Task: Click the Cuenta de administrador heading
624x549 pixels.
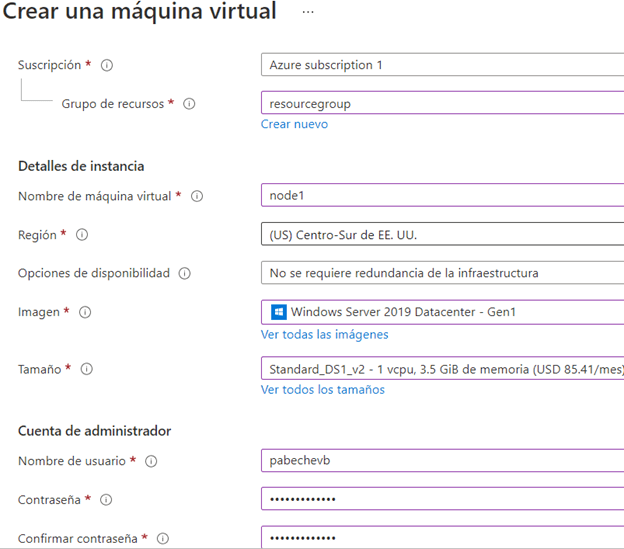Action: pyautogui.click(x=95, y=431)
